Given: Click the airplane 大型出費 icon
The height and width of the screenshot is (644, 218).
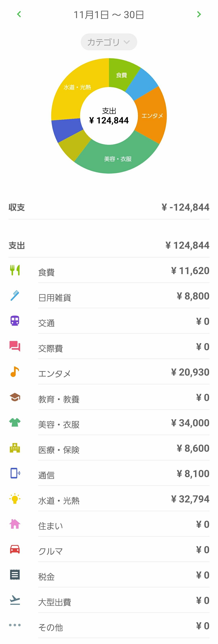Looking at the screenshot, I should (15, 600).
